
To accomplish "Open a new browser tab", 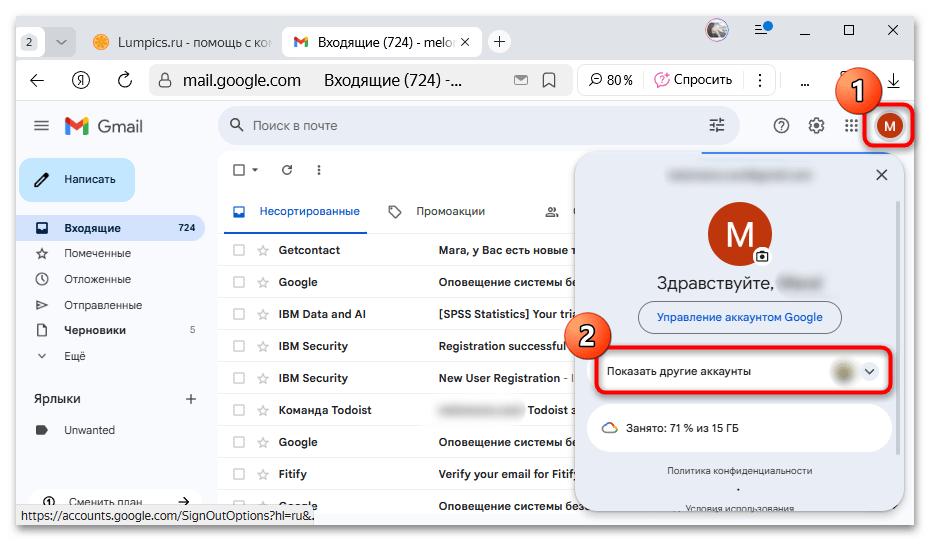I will [499, 42].
